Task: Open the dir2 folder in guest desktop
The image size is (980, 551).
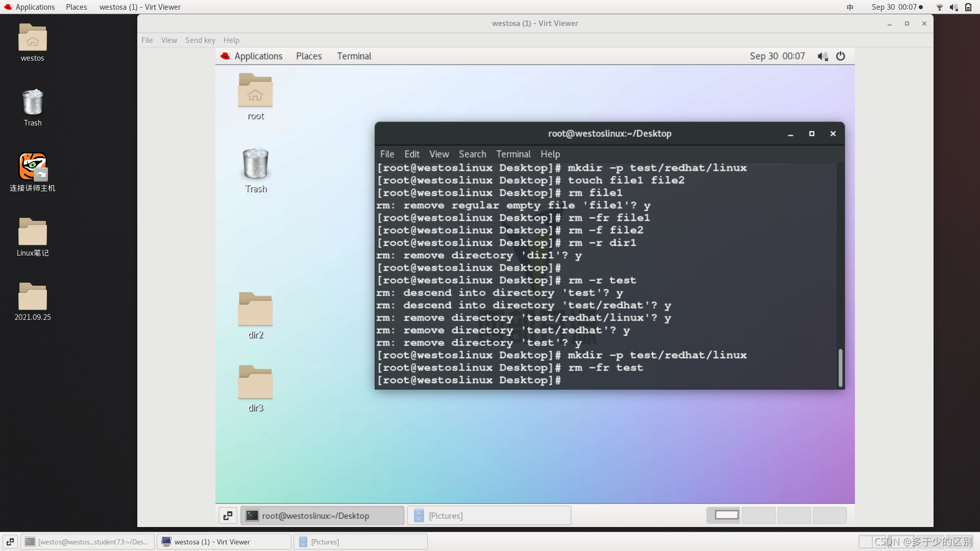Action: click(255, 310)
